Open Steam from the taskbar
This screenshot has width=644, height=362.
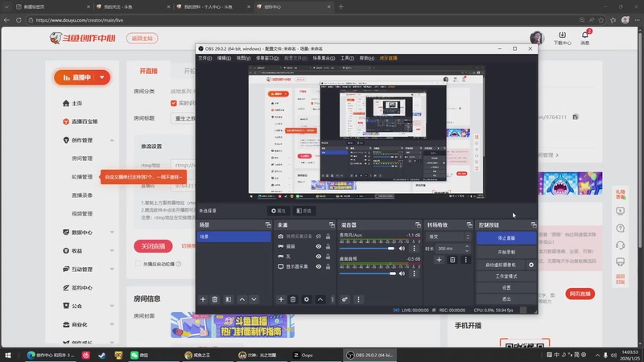pyautogui.click(x=102, y=355)
